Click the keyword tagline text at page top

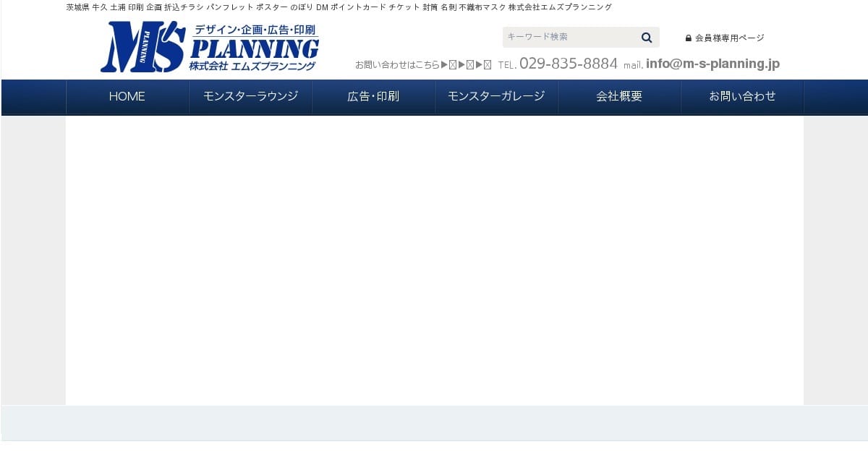(x=339, y=7)
